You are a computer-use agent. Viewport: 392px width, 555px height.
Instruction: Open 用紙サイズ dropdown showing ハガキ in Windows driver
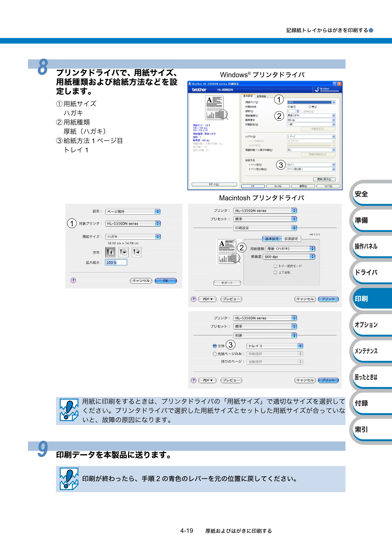pyautogui.click(x=311, y=102)
